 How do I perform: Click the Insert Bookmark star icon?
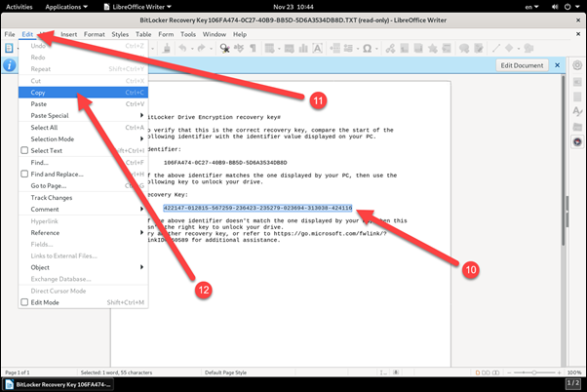[433, 49]
